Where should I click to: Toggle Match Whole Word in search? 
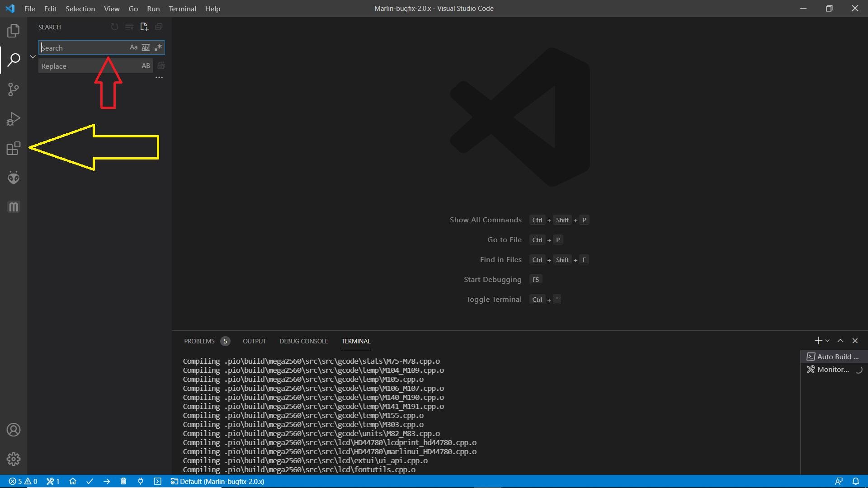(145, 47)
